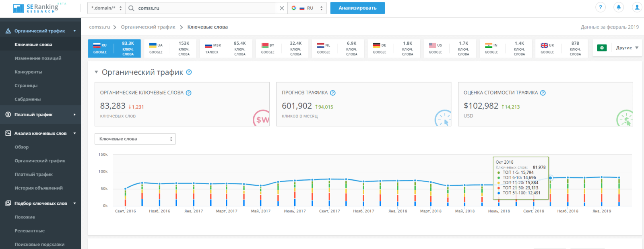Select the UA Google 153K tab
This screenshot has width=644, height=249.
pyautogui.click(x=170, y=49)
